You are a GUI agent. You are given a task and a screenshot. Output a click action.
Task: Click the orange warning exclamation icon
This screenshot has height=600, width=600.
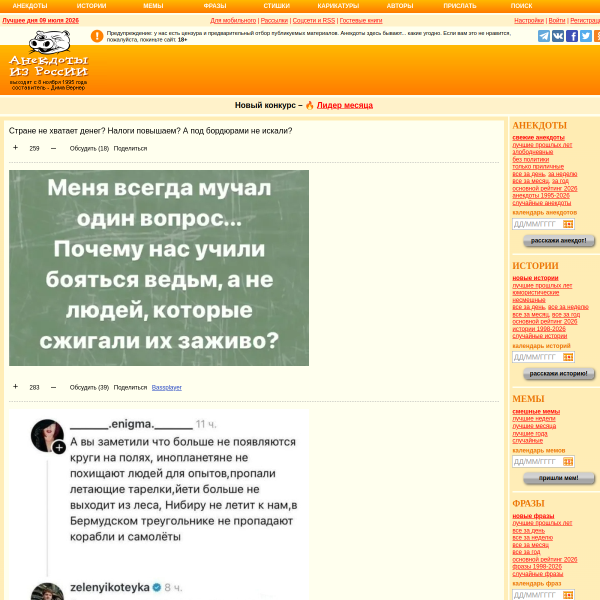(97, 36)
